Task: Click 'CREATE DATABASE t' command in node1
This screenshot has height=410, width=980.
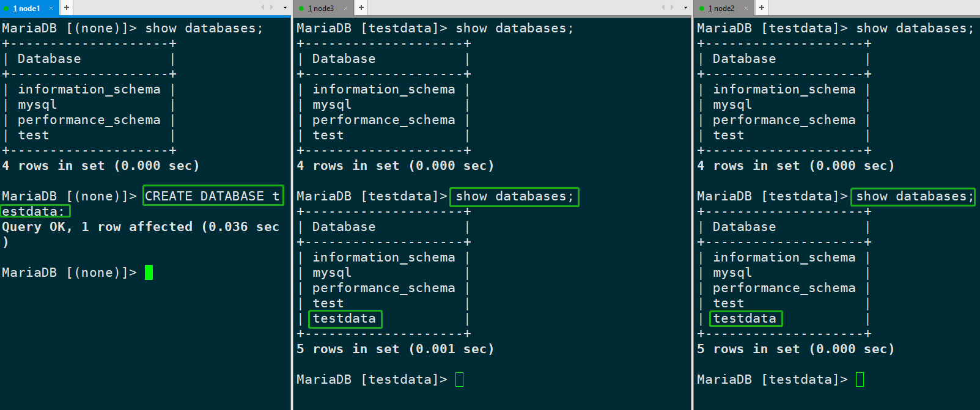Action: click(213, 196)
